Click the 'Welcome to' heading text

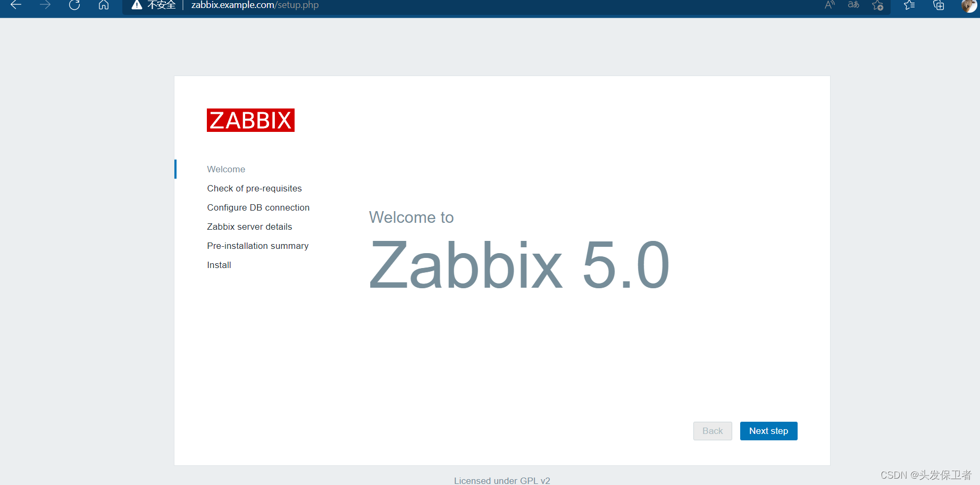pos(411,217)
